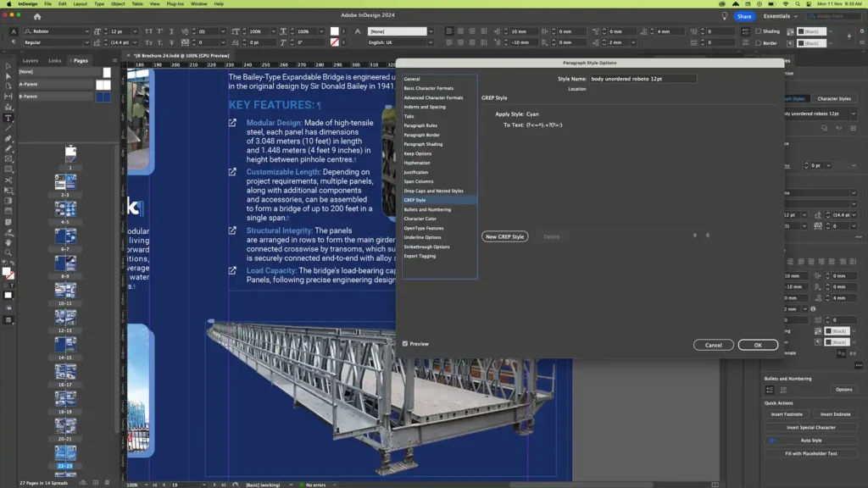The width and height of the screenshot is (868, 488).
Task: Open the character style dropdown showing [None]
Action: [x=431, y=31]
